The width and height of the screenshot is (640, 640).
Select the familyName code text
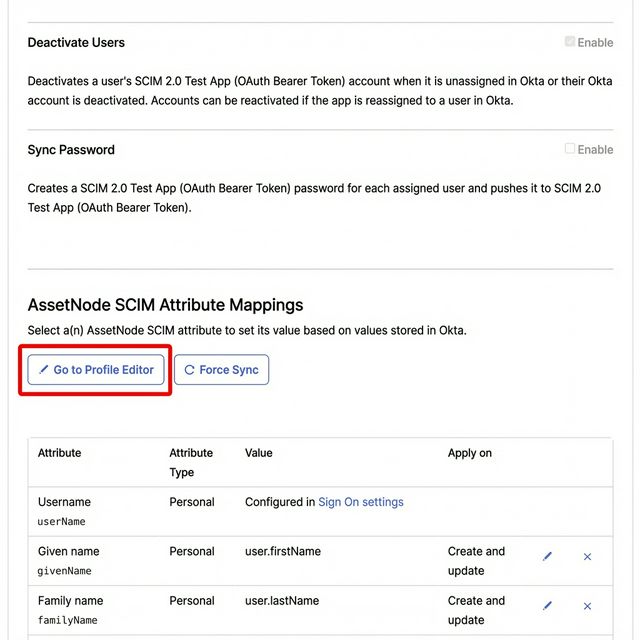click(67, 620)
